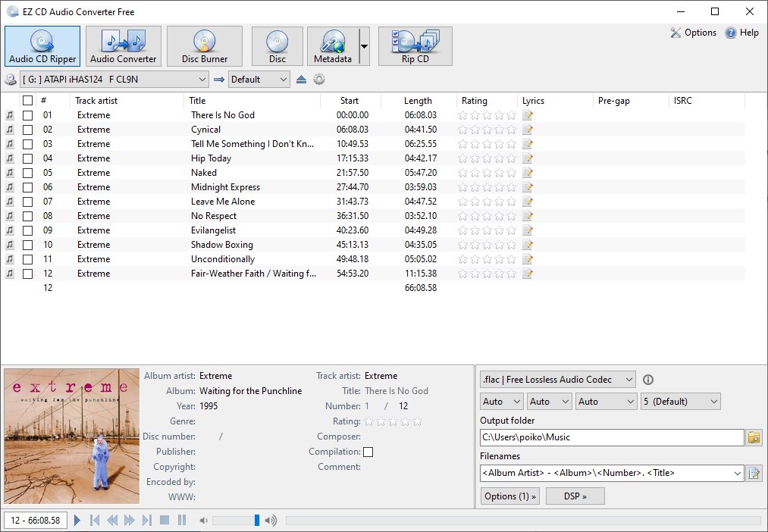Expand the Metadata dropdown arrow
The image size is (768, 532).
pos(365,45)
